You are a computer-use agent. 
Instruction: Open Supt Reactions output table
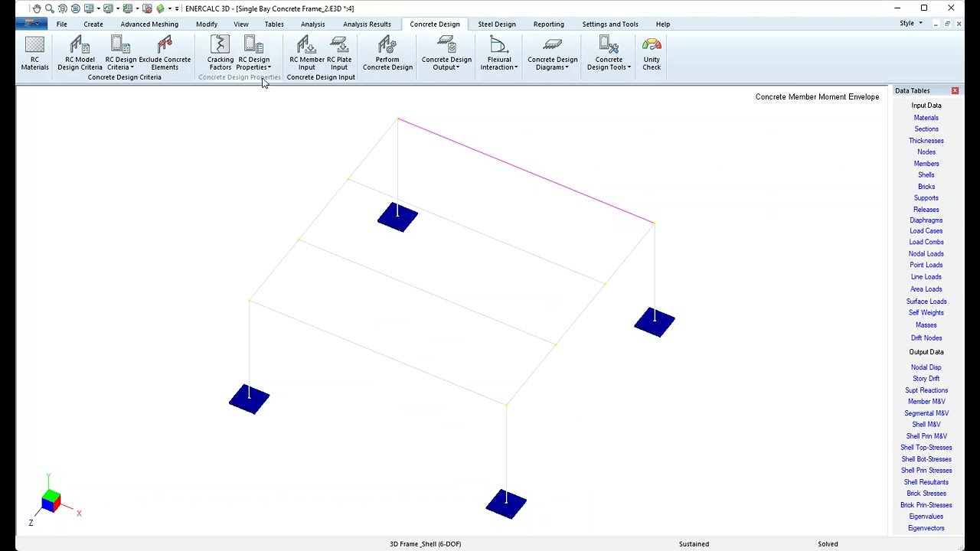pyautogui.click(x=926, y=390)
